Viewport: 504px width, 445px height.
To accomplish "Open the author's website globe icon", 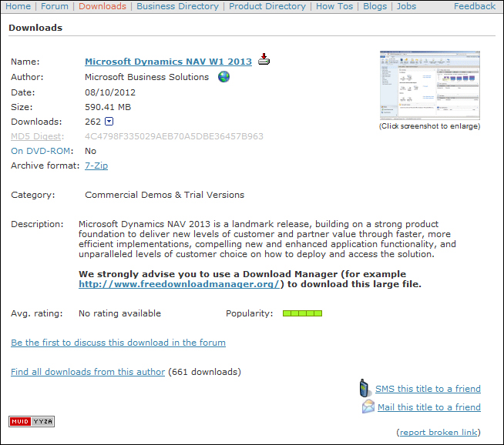I will pos(223,77).
